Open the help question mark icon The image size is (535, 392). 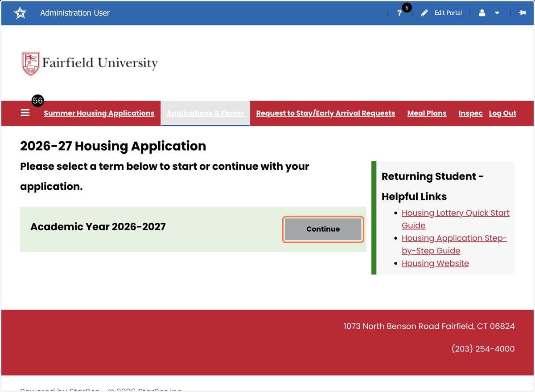click(x=399, y=13)
